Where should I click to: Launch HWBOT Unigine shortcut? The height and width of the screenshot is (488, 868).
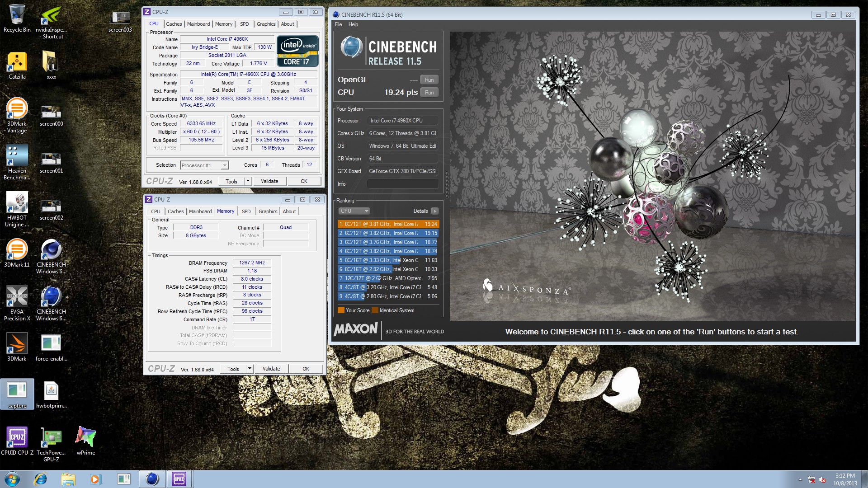(17, 209)
